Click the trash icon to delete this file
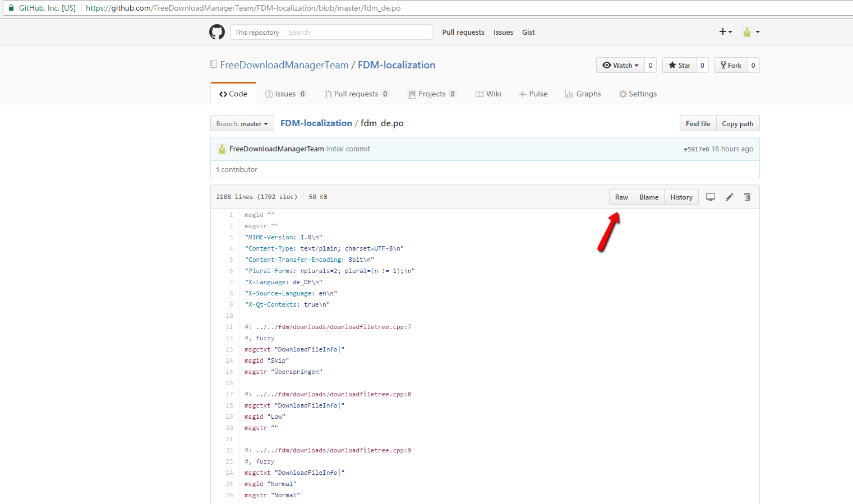This screenshot has height=504, width=853. point(747,197)
